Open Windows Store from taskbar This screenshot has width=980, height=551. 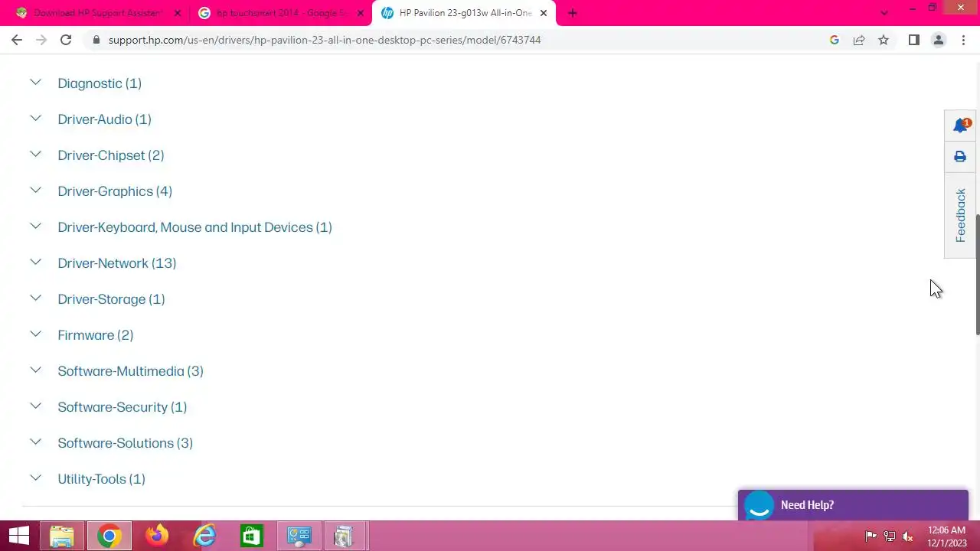pos(251,536)
